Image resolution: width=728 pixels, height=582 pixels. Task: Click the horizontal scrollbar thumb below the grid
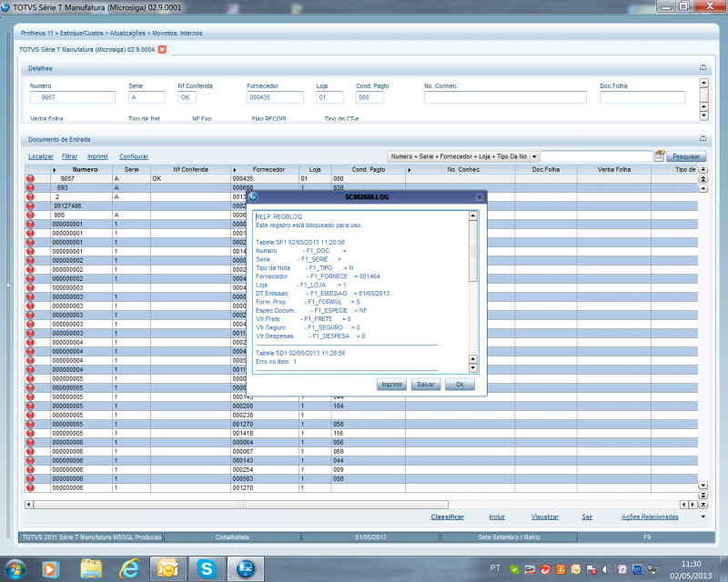[x=241, y=505]
